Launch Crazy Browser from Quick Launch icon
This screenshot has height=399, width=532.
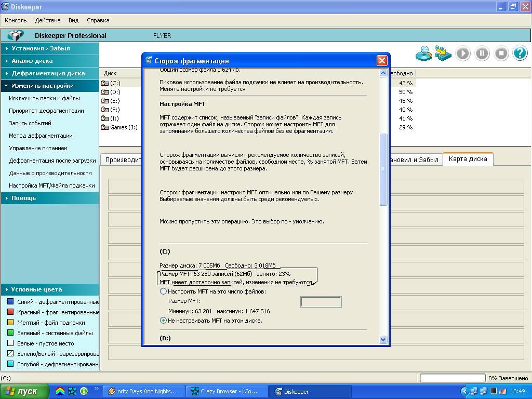click(72, 391)
